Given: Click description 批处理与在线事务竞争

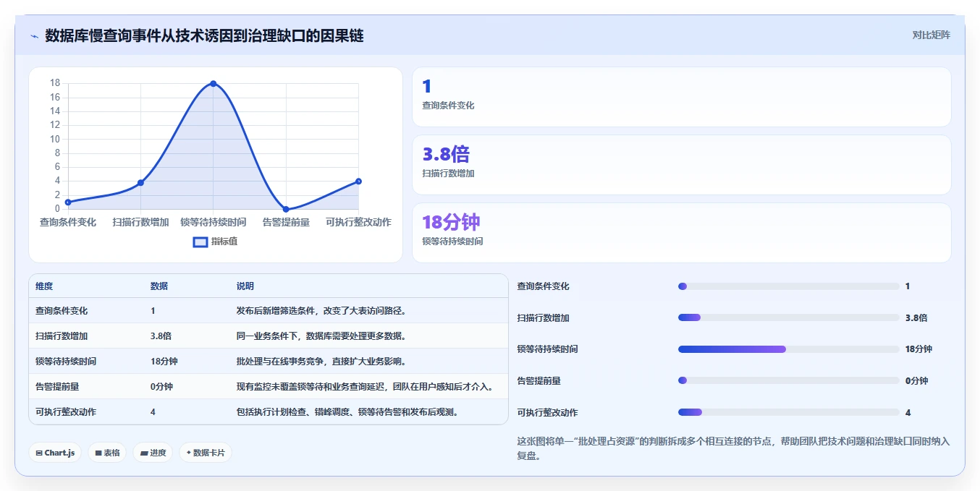Looking at the screenshot, I should point(324,362).
